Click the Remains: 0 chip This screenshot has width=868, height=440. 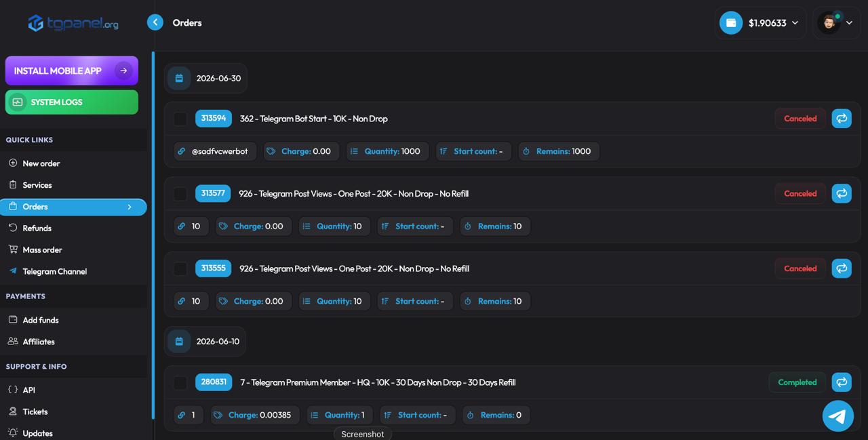(x=496, y=415)
